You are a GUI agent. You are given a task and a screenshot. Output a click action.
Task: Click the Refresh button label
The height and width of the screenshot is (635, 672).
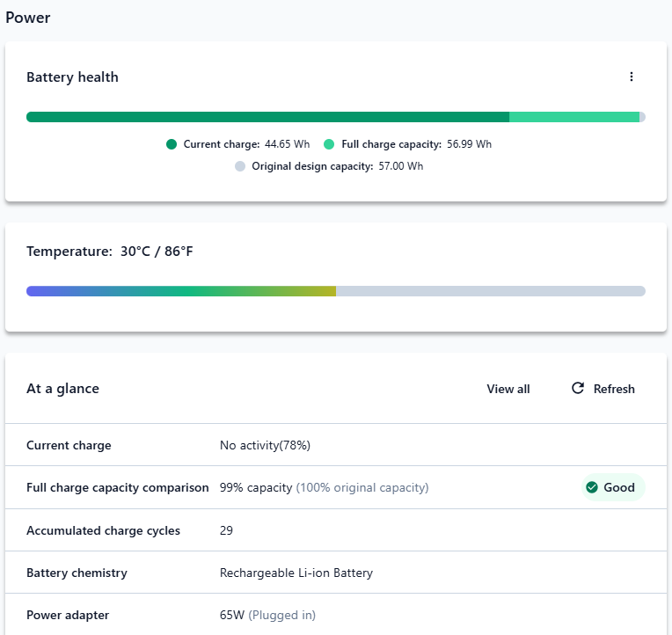point(614,389)
